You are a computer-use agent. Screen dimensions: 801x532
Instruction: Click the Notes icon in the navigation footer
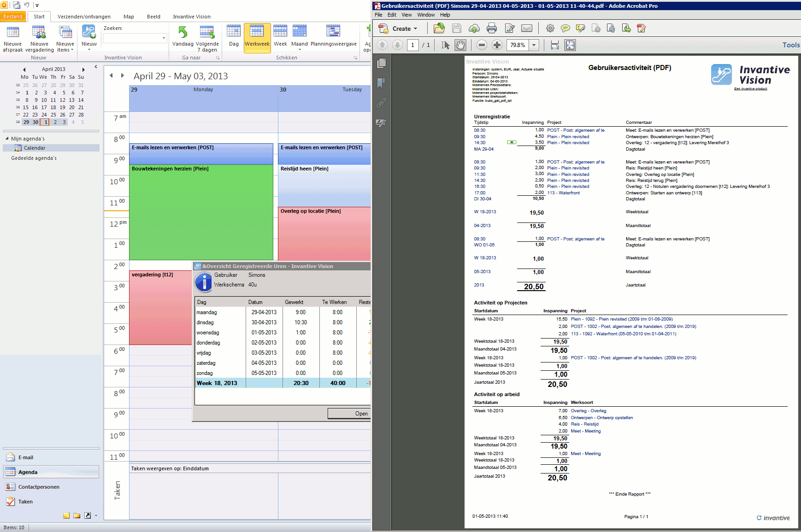pos(66,515)
